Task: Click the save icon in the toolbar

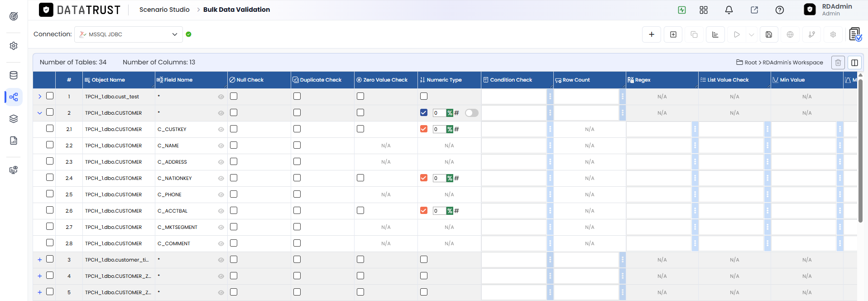Action: (x=769, y=34)
